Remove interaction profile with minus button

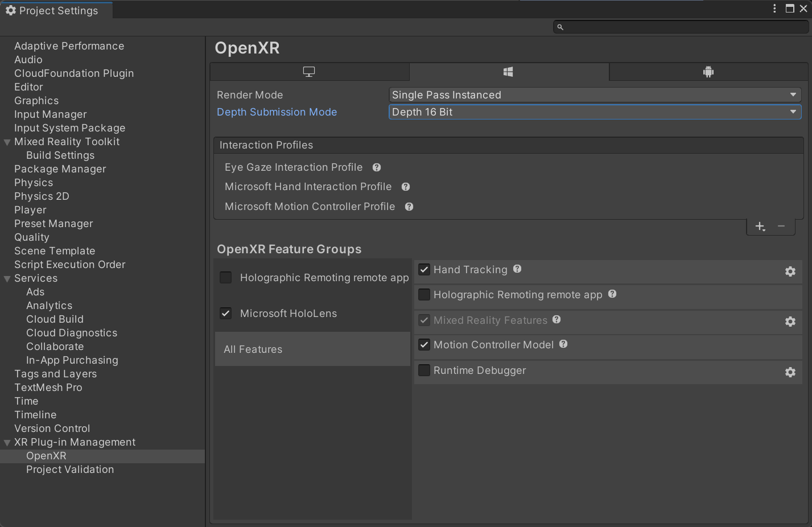pyautogui.click(x=781, y=227)
